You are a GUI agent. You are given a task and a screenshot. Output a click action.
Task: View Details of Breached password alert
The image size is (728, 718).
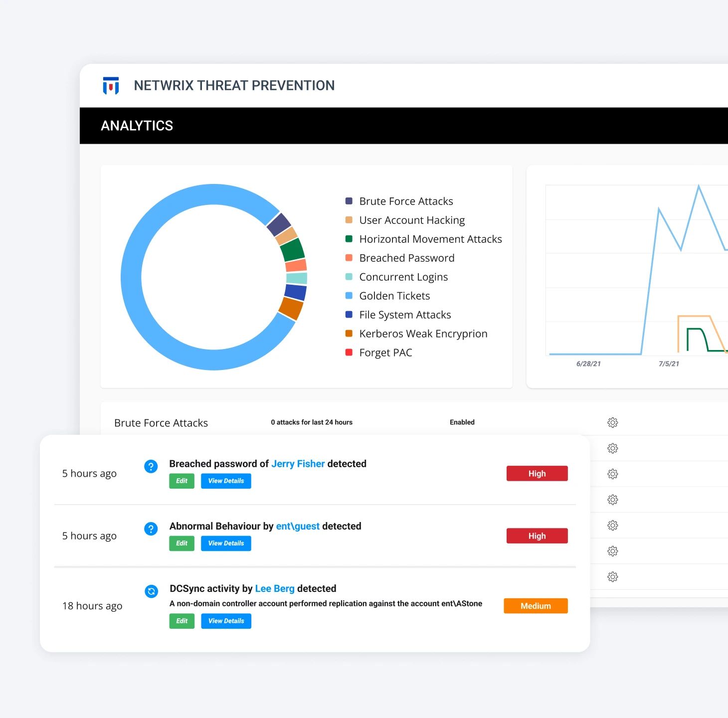pos(226,481)
